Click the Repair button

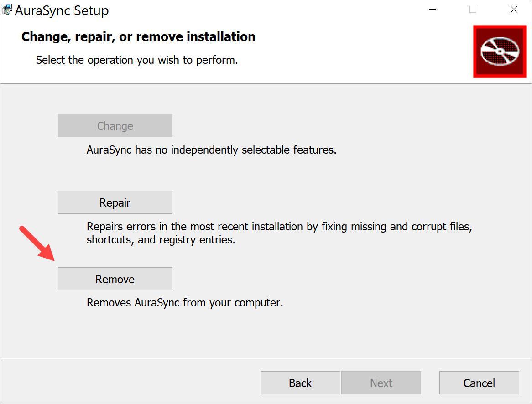[x=115, y=202]
